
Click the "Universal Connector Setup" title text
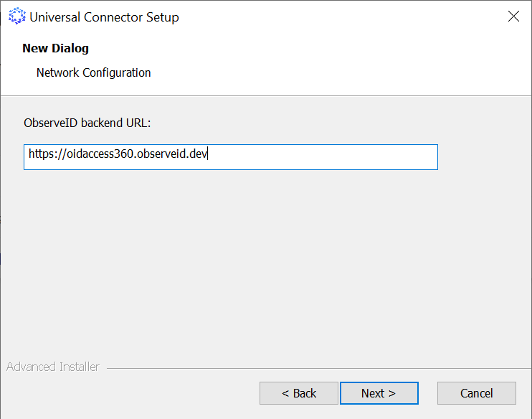click(x=104, y=17)
